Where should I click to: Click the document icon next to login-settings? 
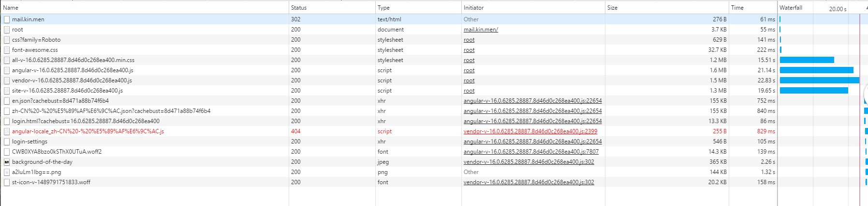(x=7, y=142)
